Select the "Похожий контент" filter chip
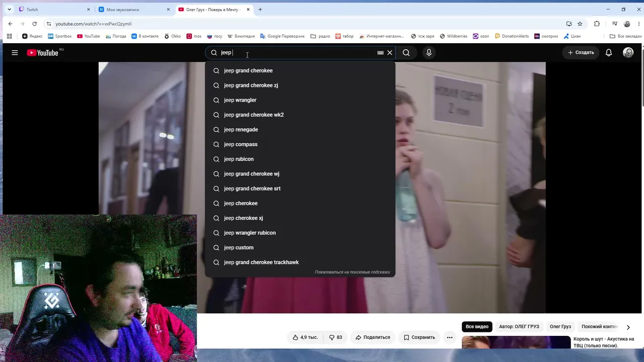644x362 pixels. point(600,327)
